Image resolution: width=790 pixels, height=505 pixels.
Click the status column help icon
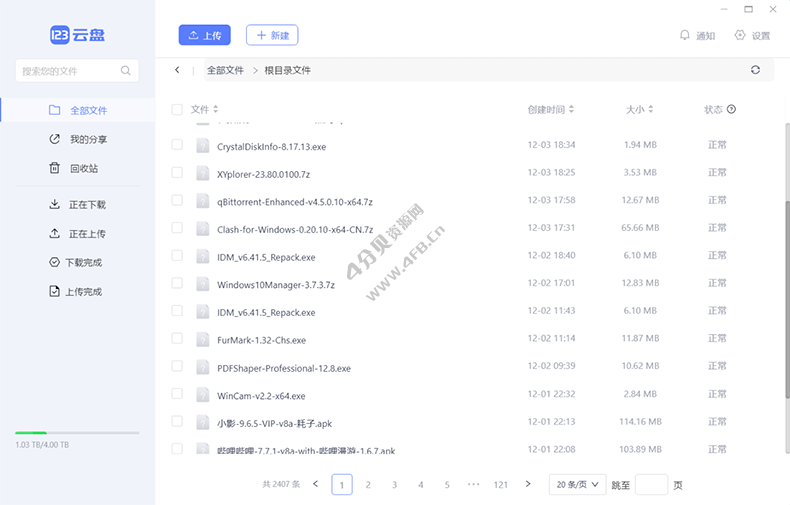click(731, 109)
